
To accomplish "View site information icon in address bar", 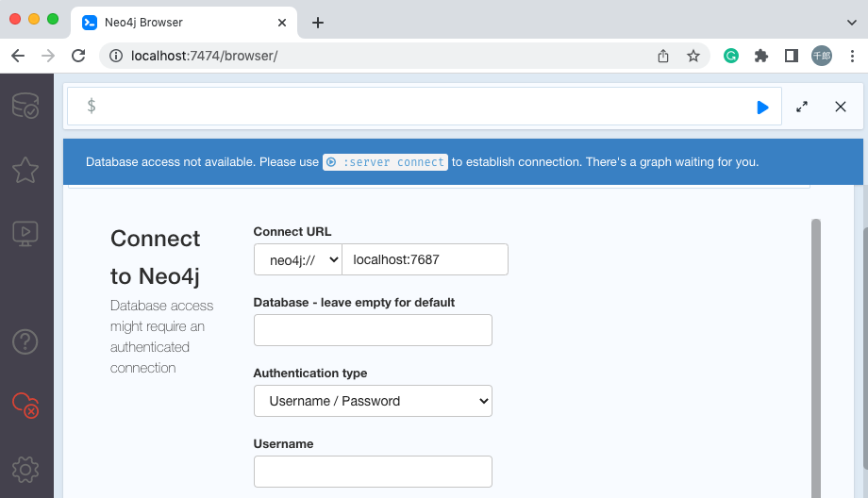I will [x=116, y=56].
